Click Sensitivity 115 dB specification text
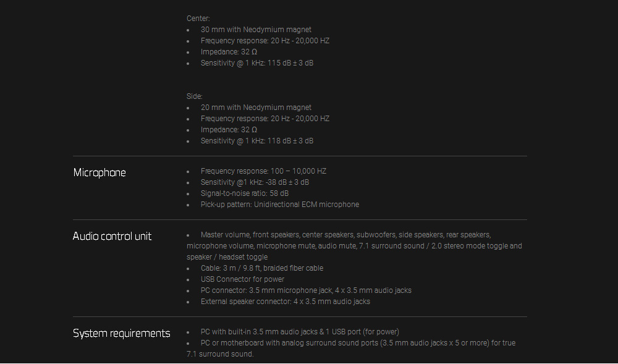The width and height of the screenshot is (618, 364). coord(257,63)
